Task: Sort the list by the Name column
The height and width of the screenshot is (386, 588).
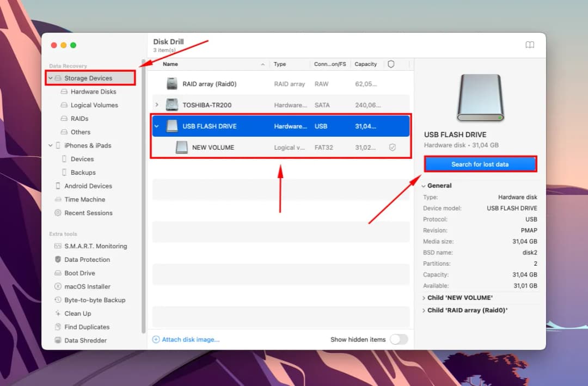Action: tap(170, 64)
